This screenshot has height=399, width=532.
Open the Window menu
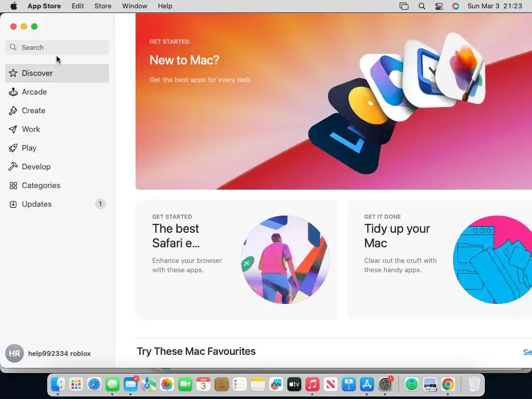(135, 6)
